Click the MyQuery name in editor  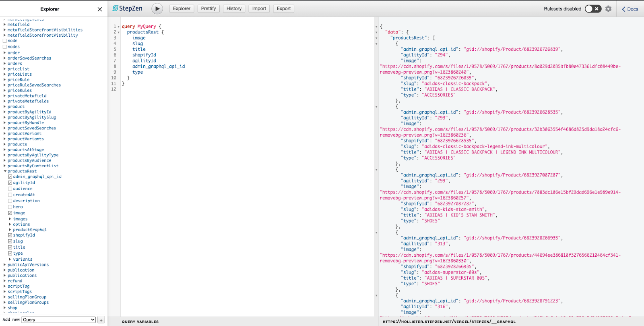tap(147, 27)
